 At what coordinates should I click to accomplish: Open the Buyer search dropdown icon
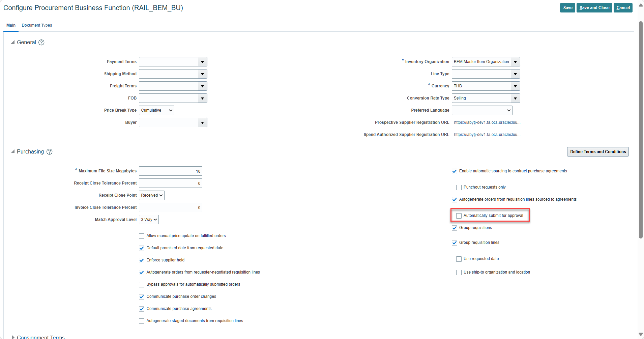tap(202, 122)
